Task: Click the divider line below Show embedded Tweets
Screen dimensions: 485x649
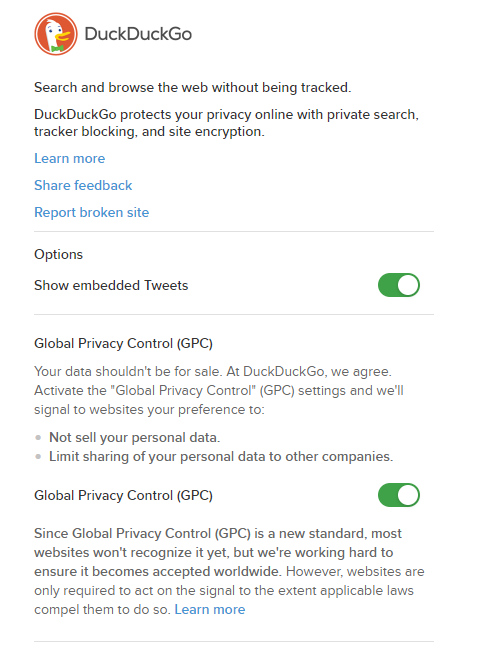Action: (234, 315)
